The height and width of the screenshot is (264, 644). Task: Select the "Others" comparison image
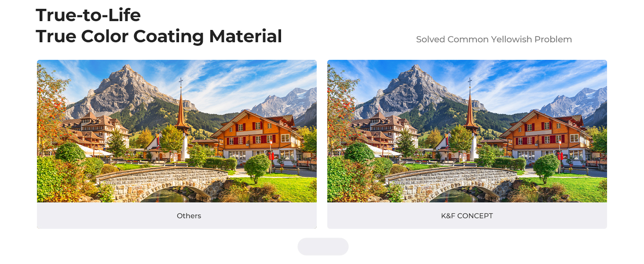click(177, 131)
